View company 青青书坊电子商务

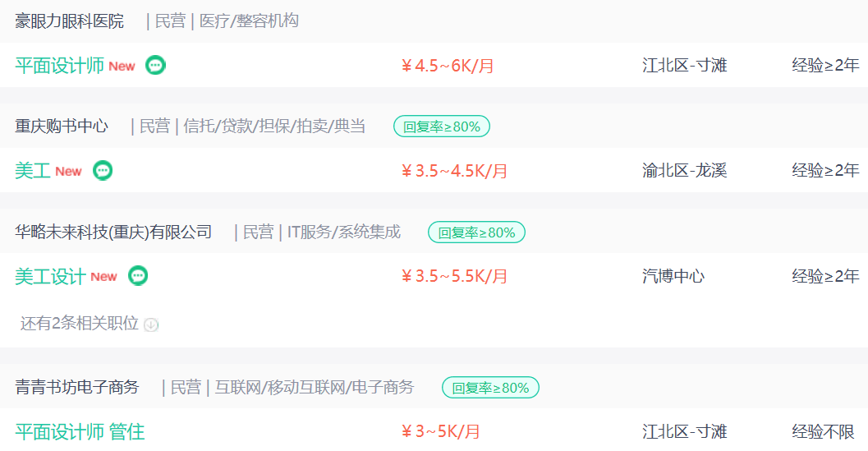(77, 387)
